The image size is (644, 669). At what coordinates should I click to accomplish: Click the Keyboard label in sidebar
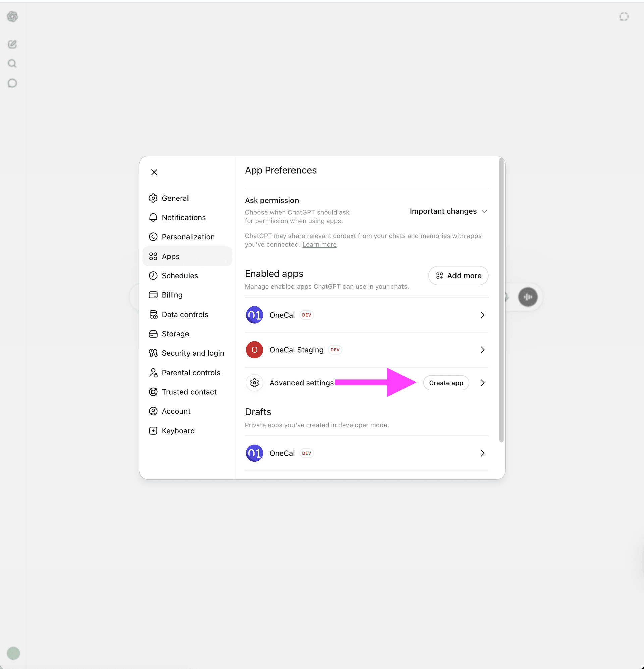click(178, 431)
